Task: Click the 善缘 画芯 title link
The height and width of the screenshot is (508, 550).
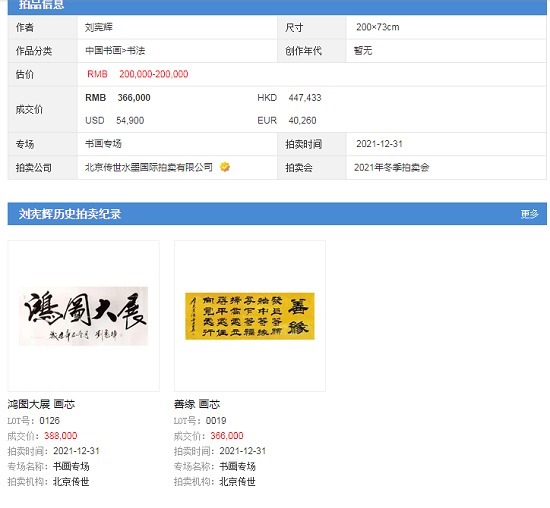Action: pyautogui.click(x=197, y=404)
